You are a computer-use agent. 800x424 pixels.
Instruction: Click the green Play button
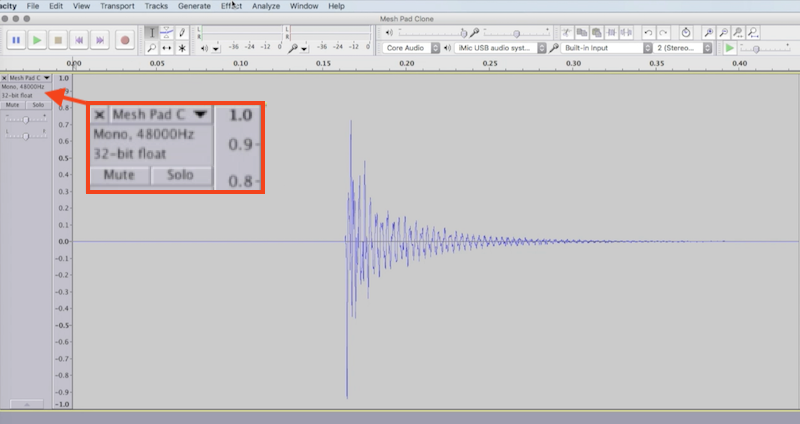(37, 40)
